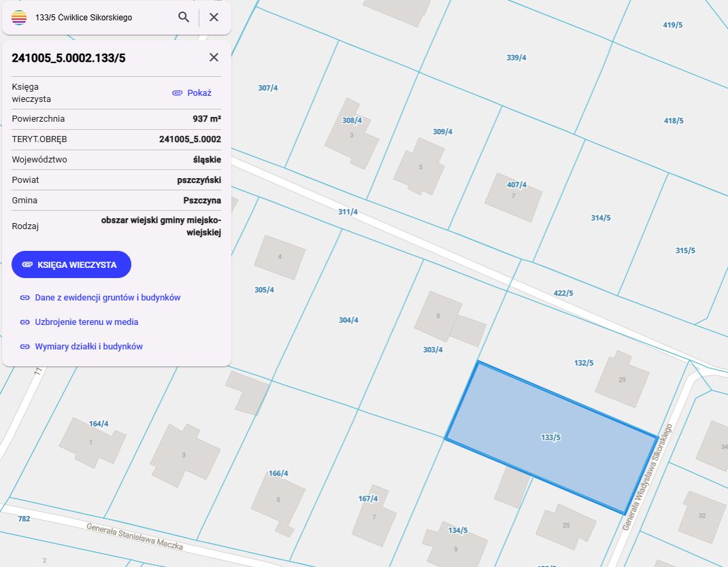This screenshot has height=567, width=728.
Task: Open Uzbrojenie terenu w media link
Action: (x=86, y=322)
